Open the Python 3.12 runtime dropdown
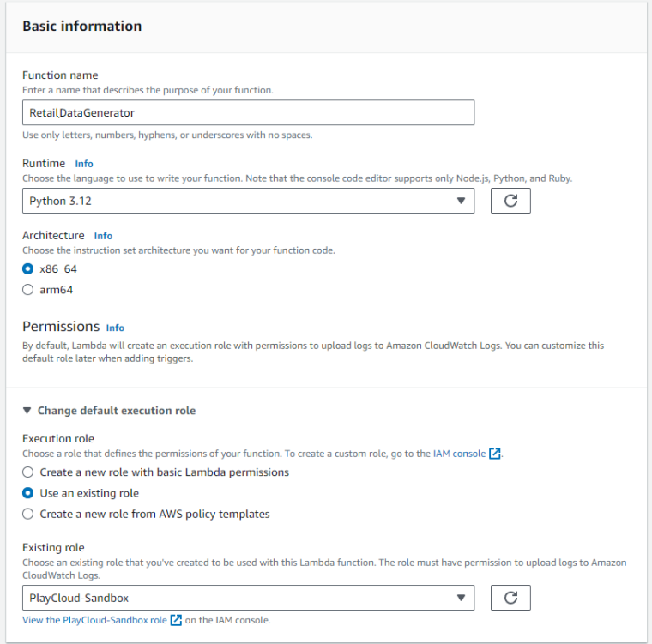Screen dimensions: 652x644 click(248, 201)
